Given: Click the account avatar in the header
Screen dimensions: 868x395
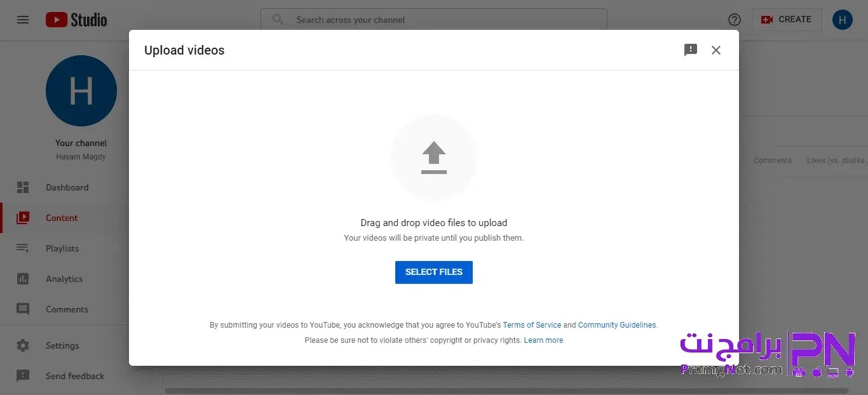Looking at the screenshot, I should point(842,20).
